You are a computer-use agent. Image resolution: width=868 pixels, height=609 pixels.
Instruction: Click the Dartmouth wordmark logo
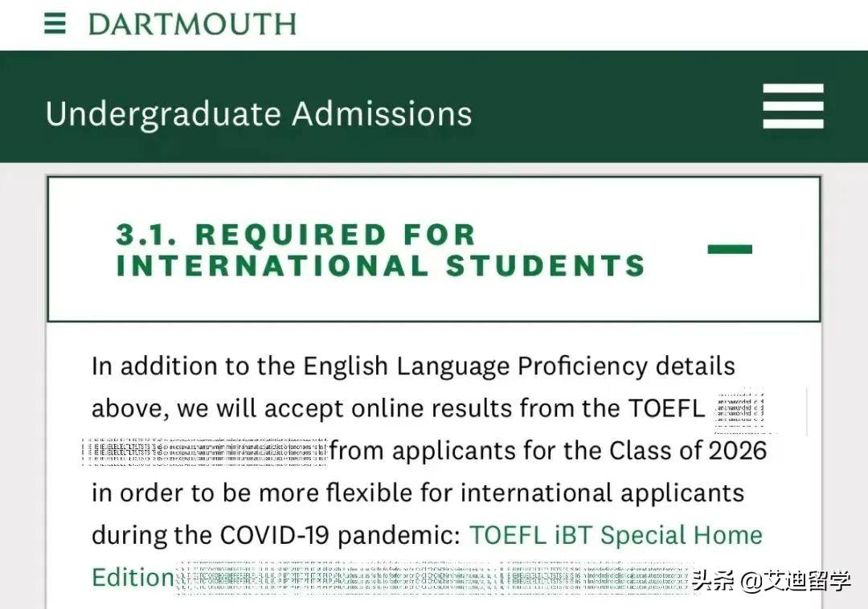coord(192,25)
